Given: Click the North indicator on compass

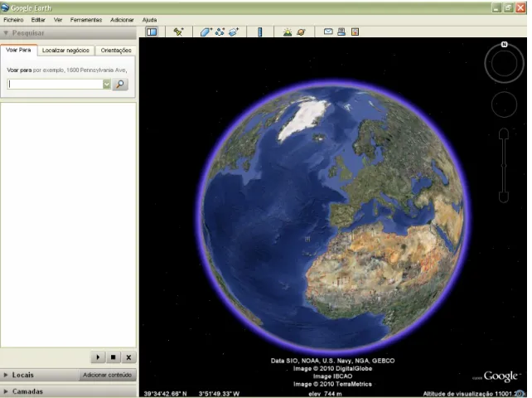Looking at the screenshot, I should click(504, 45).
